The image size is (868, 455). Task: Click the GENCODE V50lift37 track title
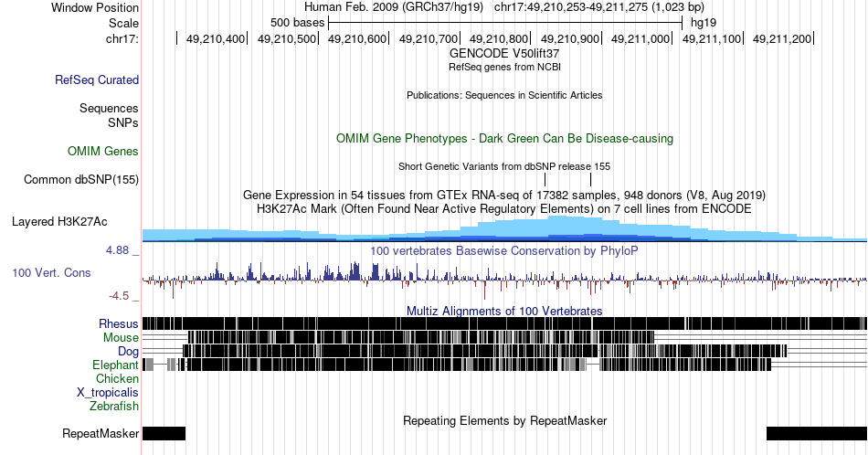click(504, 54)
